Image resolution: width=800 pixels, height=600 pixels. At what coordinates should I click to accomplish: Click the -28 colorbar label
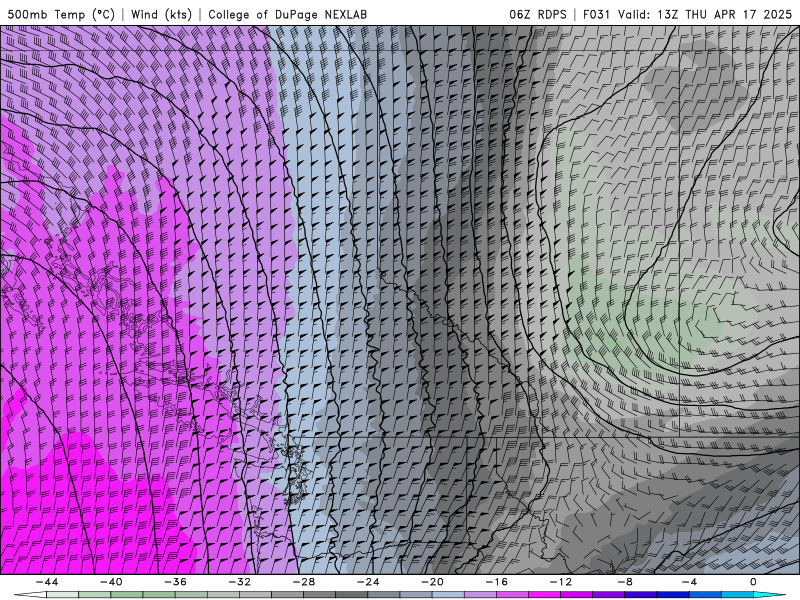(304, 582)
